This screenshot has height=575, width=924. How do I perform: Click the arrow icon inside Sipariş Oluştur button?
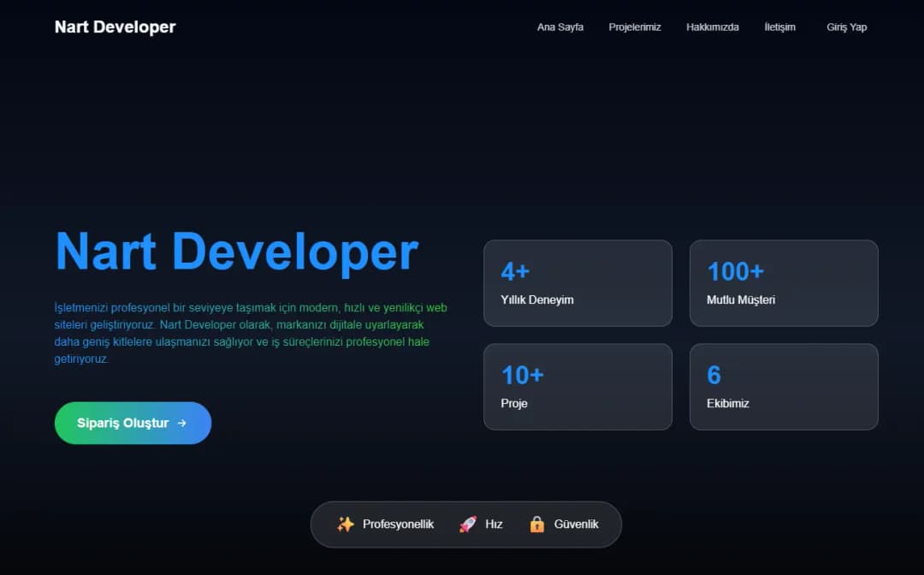[181, 423]
